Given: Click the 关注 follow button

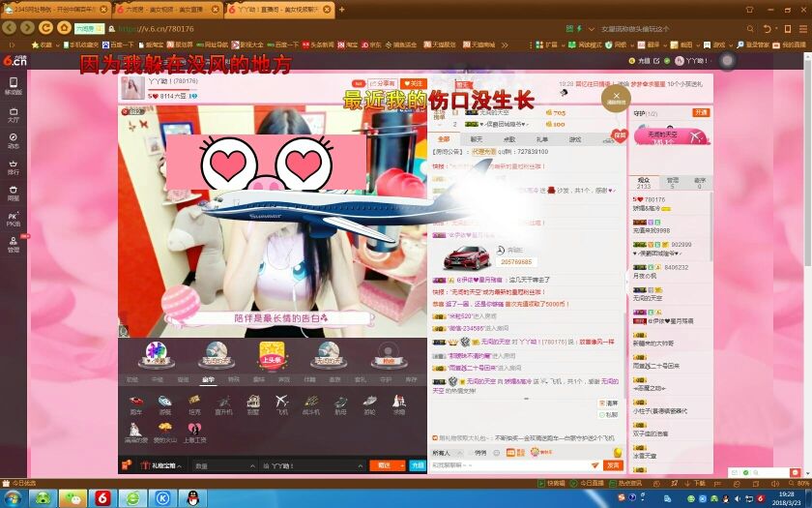Looking at the screenshot, I should [414, 83].
